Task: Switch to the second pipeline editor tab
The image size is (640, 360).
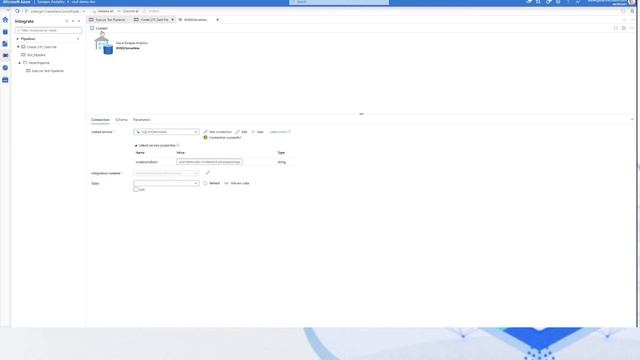Action: click(x=152, y=20)
